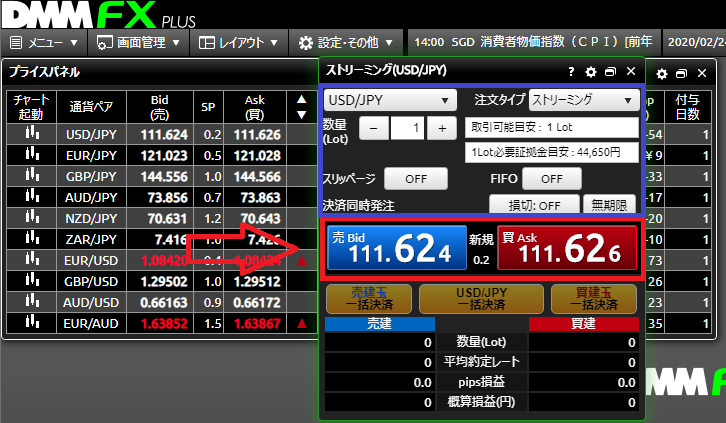Click 売建玉 一括決済 button
Image resolution: width=726 pixels, height=423 pixels.
(x=369, y=299)
